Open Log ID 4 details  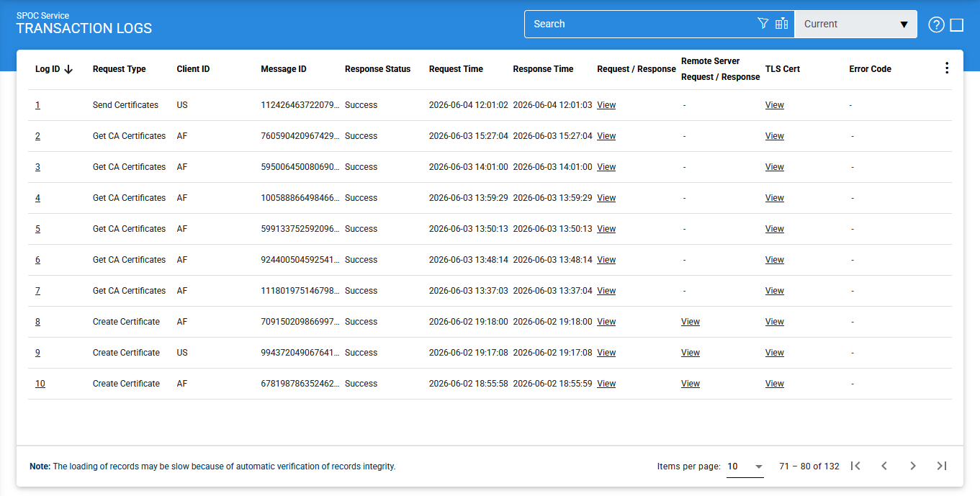(37, 198)
